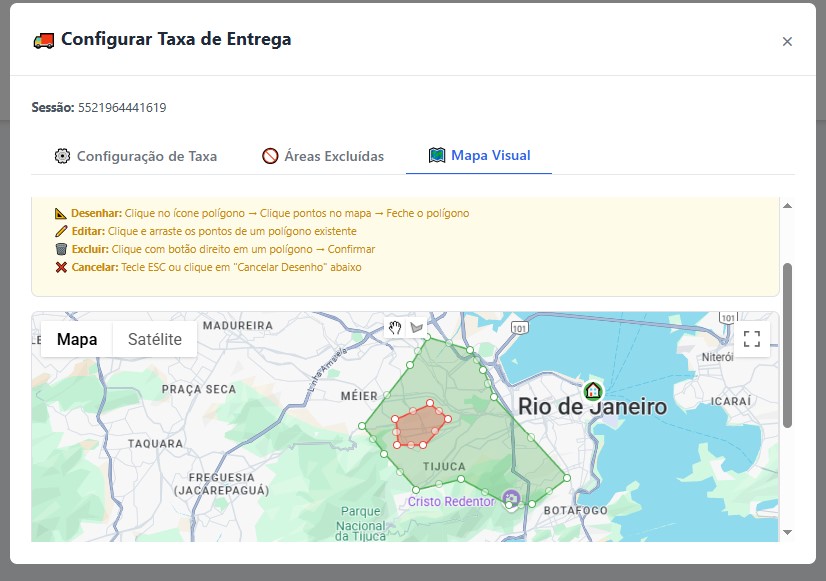Toggle fullscreen map view
The width and height of the screenshot is (826, 581).
(x=752, y=338)
